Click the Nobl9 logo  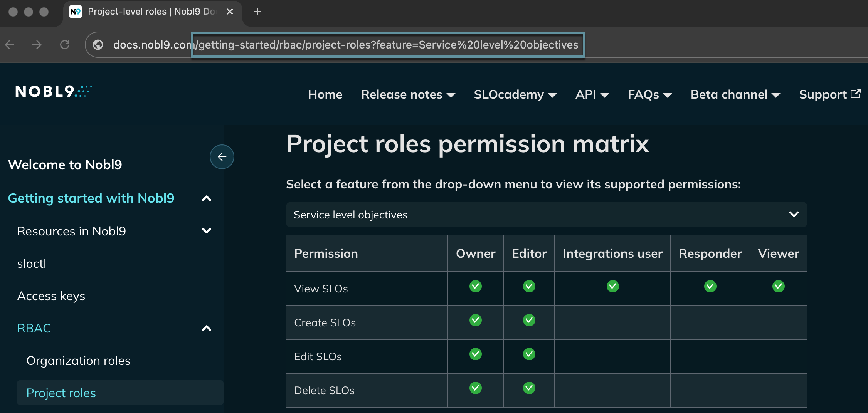point(54,92)
